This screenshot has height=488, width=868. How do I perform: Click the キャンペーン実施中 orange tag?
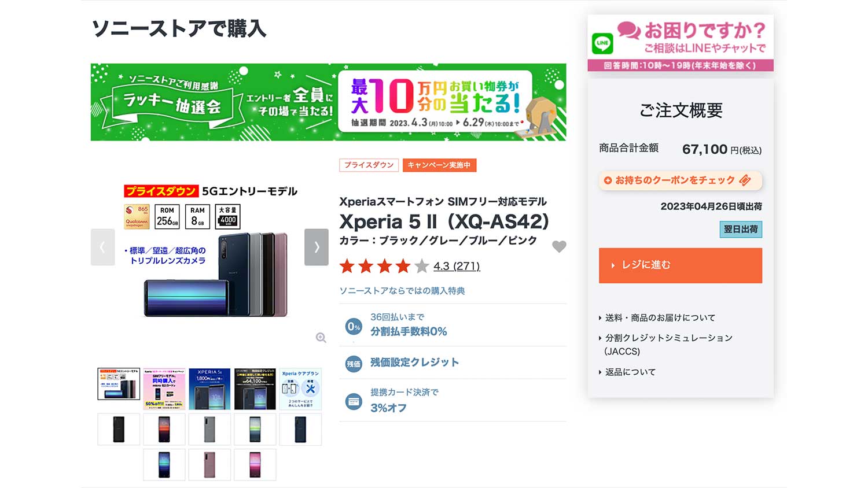(439, 165)
